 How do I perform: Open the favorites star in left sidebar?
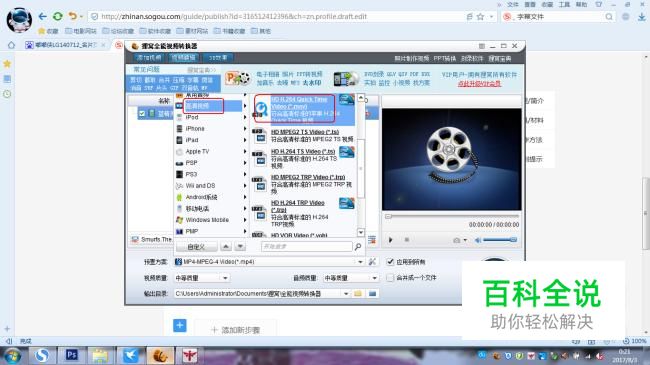[x=7, y=63]
